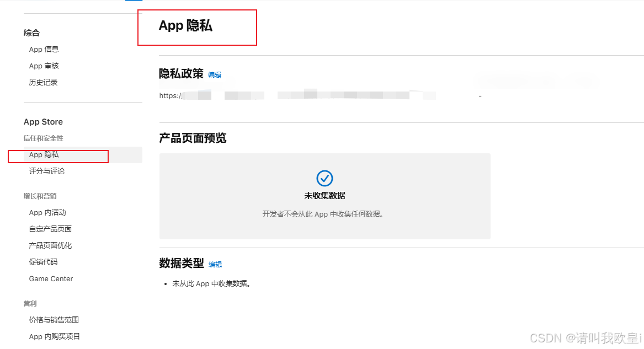Go to 自定产品页面
Image resolution: width=644 pixels, height=349 pixels.
(x=50, y=229)
